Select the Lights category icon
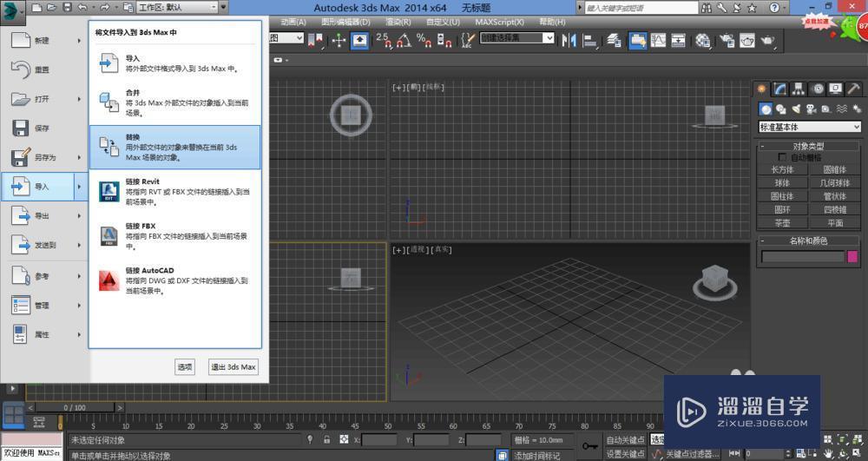Screen dimensions: 868x461 (796, 109)
